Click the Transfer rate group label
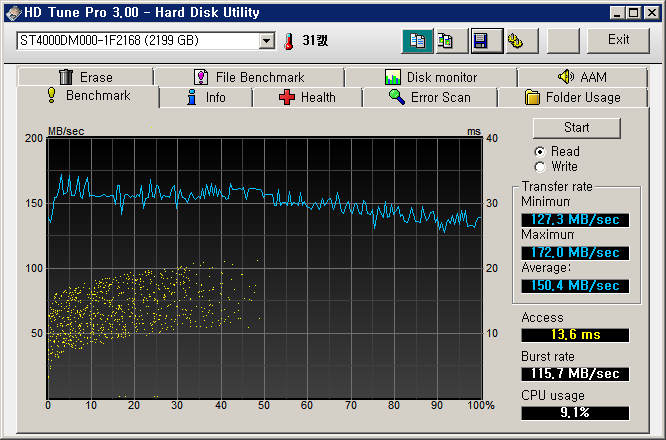The height and width of the screenshot is (440, 666). coord(557,186)
